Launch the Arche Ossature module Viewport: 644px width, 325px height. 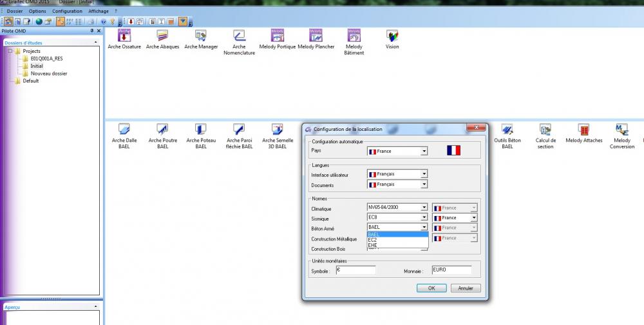(124, 39)
